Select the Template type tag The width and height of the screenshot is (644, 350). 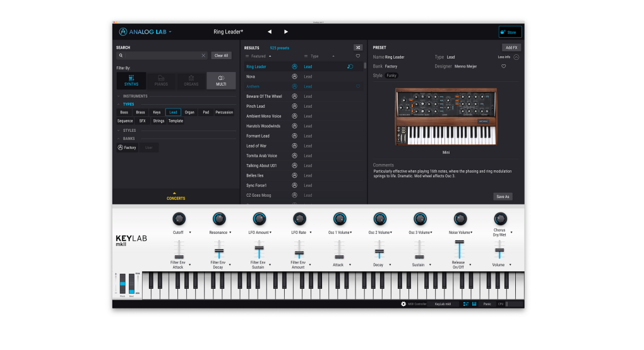176,121
